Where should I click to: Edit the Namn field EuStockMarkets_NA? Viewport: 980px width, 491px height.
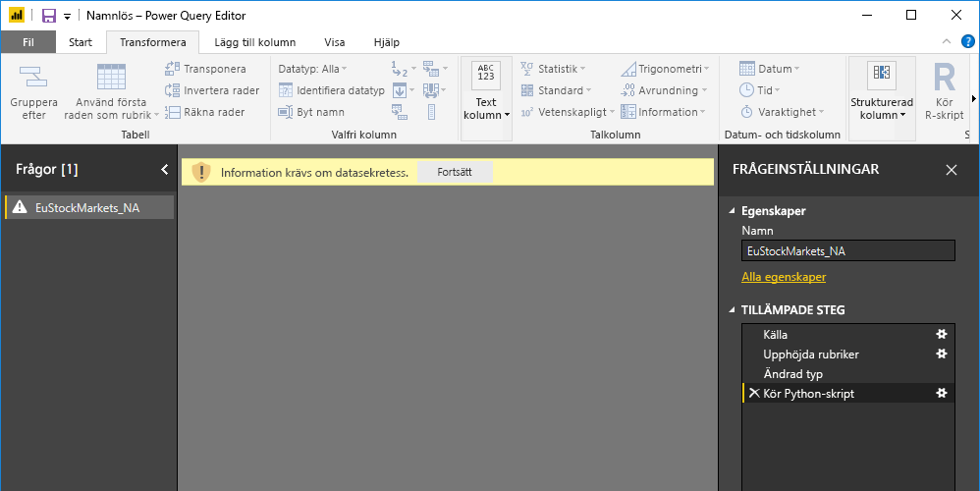click(847, 251)
